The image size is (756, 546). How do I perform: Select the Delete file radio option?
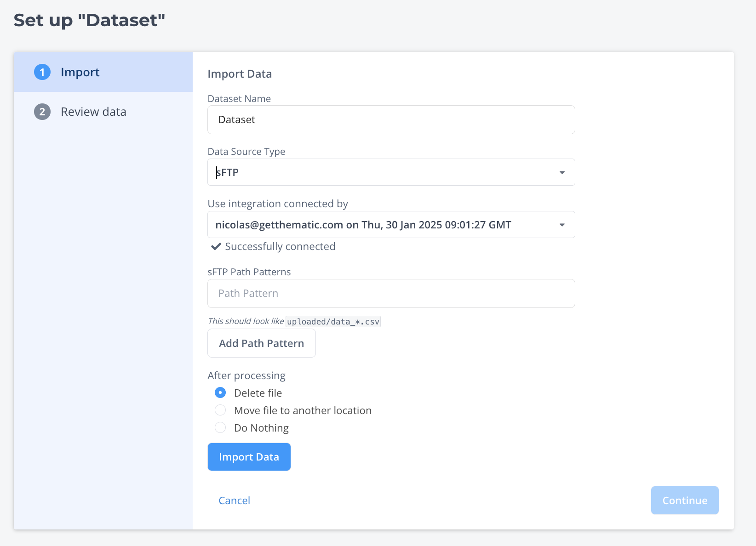[220, 392]
